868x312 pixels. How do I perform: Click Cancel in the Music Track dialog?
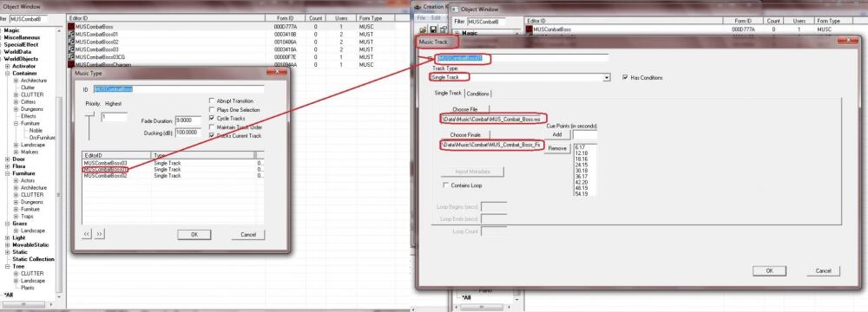(823, 270)
